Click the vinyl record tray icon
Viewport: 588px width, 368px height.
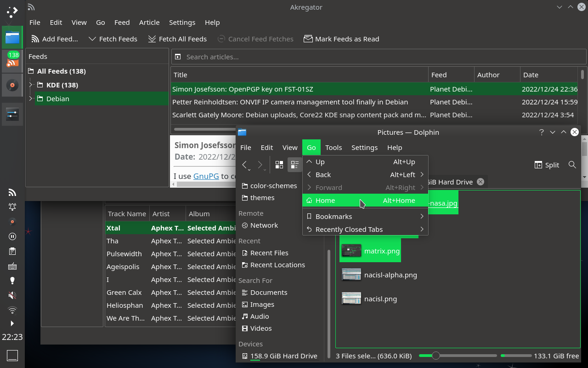tap(12, 222)
